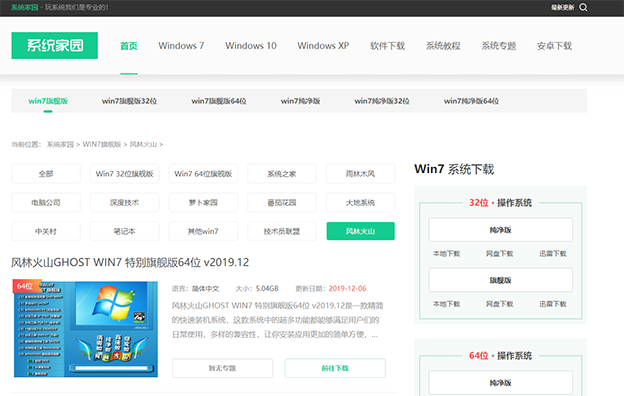Open the Windows 10 navigation menu
Screen dimensions: 624x396
click(x=251, y=46)
